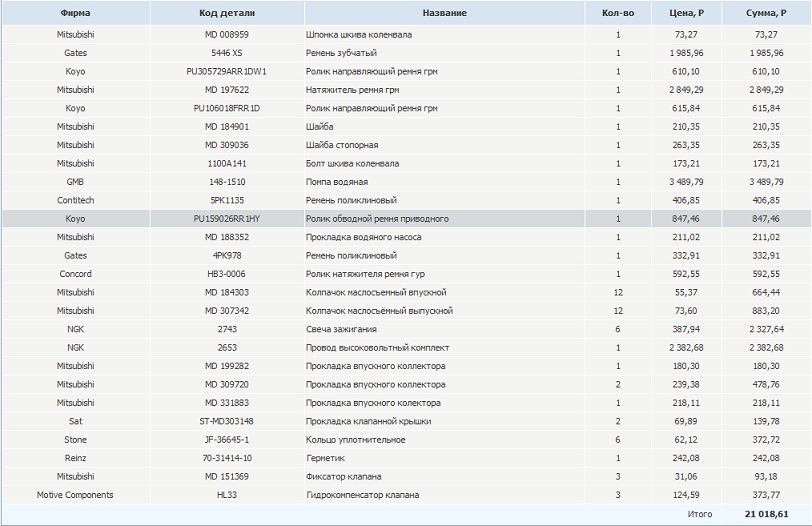Click the Код детали column header
The height and width of the screenshot is (526, 812).
coord(225,13)
